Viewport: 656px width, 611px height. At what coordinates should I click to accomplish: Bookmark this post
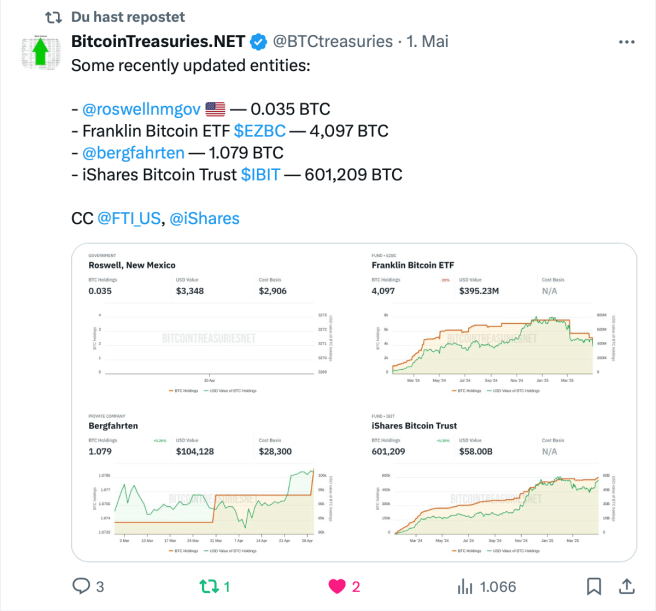coord(593,587)
